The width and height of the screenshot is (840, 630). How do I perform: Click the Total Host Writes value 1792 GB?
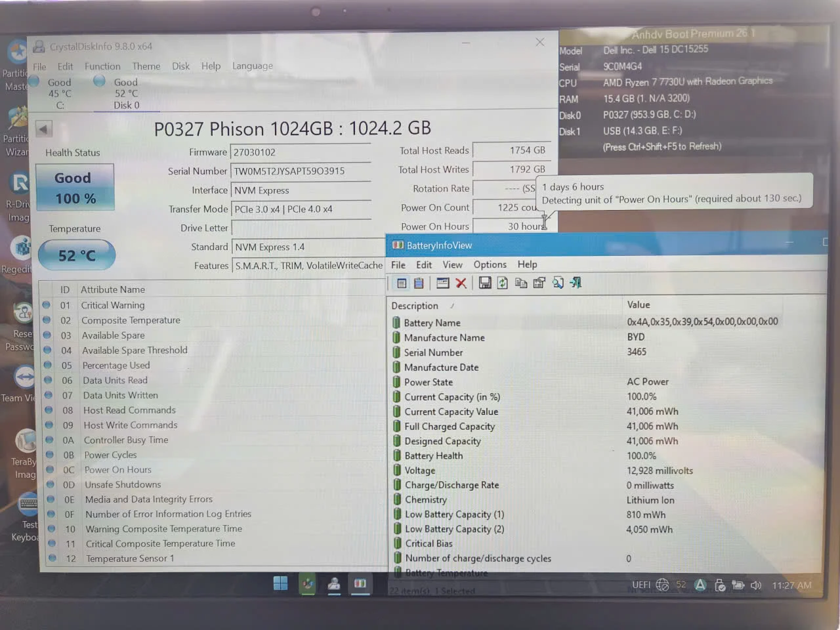[511, 169]
